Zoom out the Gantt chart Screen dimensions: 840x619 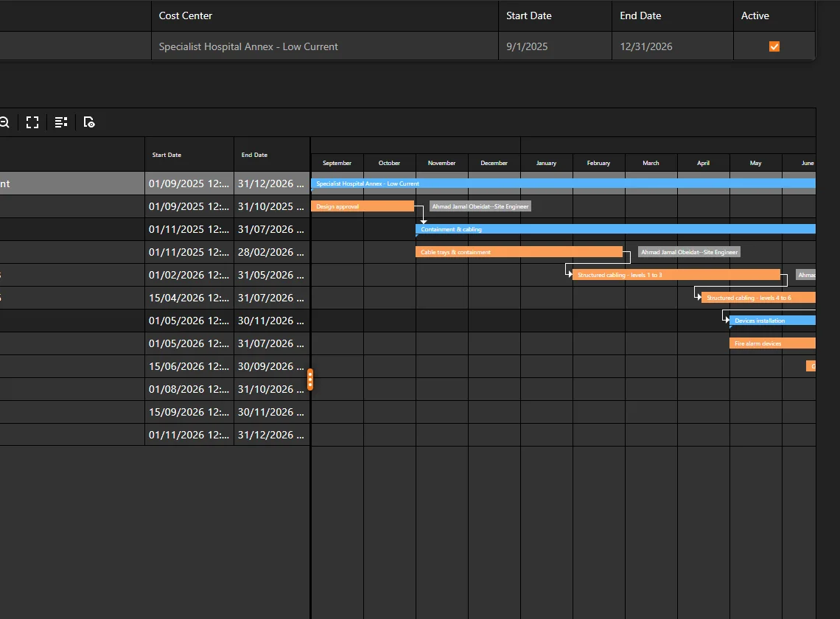tap(4, 123)
